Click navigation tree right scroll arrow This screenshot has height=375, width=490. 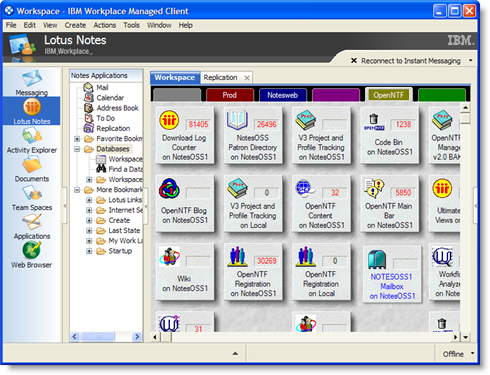[137, 337]
